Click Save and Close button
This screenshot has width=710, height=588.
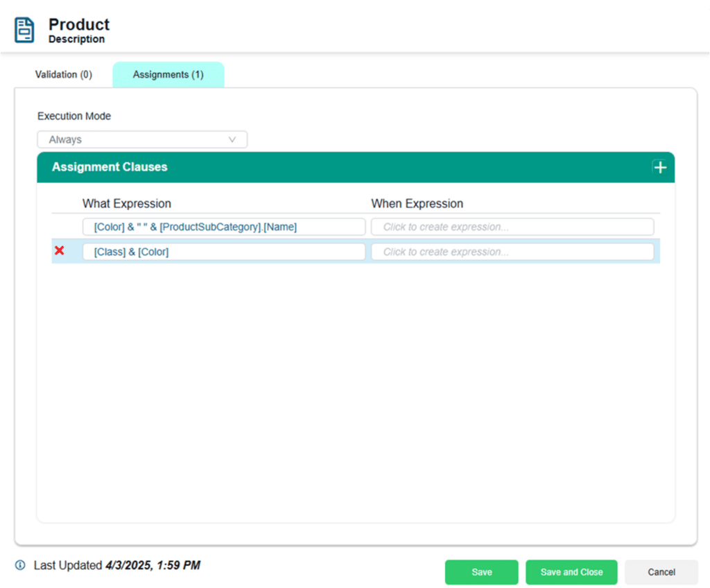[x=571, y=572]
